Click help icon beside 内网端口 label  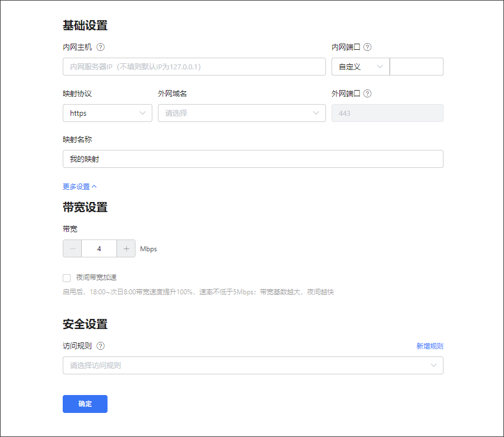(x=367, y=48)
